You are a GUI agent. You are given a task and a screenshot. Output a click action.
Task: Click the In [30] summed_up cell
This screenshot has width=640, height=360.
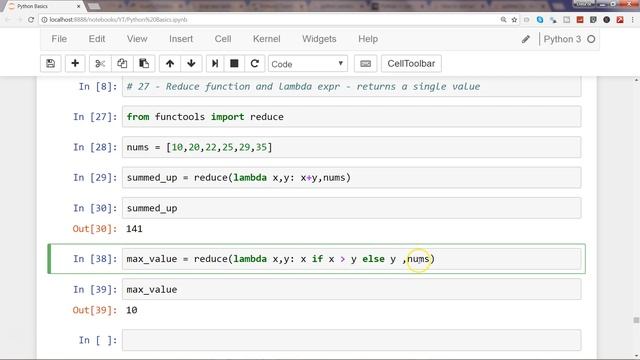click(x=351, y=208)
